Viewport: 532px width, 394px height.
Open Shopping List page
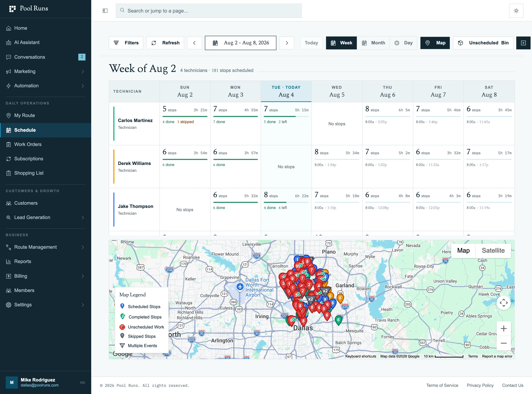click(x=46, y=173)
